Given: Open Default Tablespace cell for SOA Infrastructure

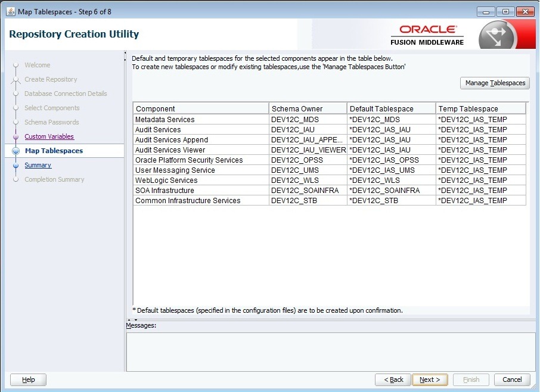Looking at the screenshot, I should pos(391,191).
